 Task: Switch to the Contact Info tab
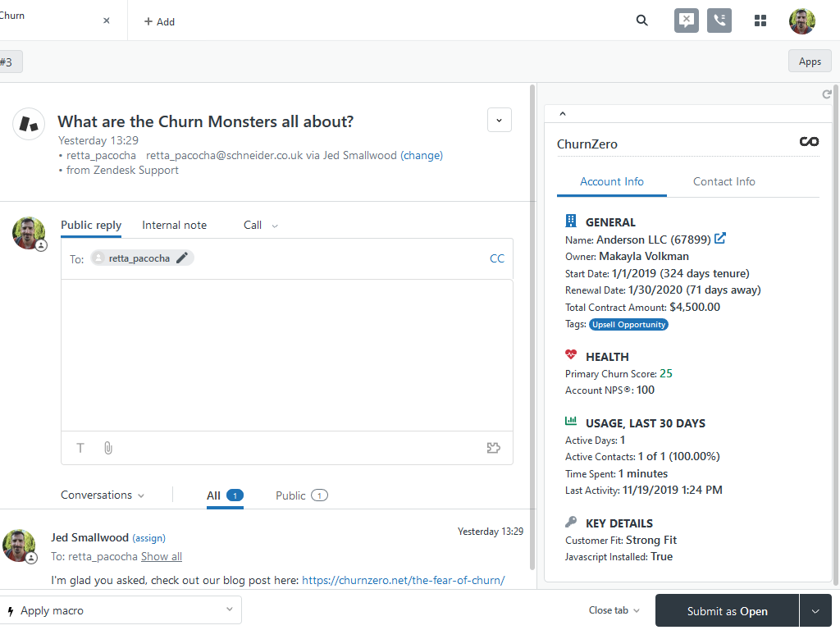(724, 181)
